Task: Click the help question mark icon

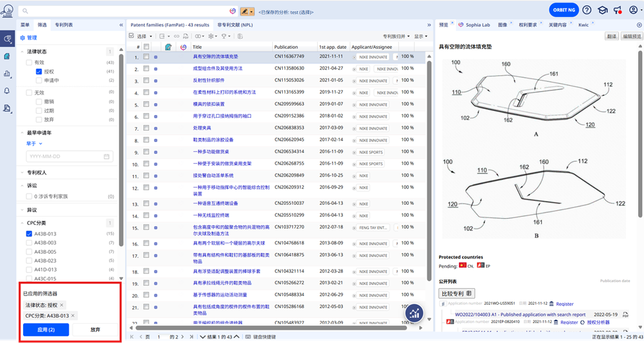Action: pyautogui.click(x=587, y=10)
